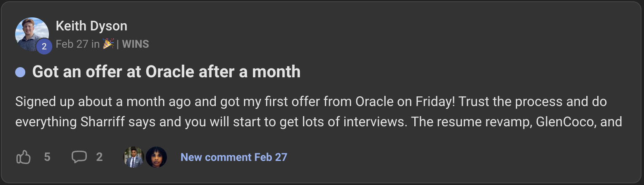Click the "everything Sharriff says" text line
Screen dimensions: 644x185
coord(319,122)
